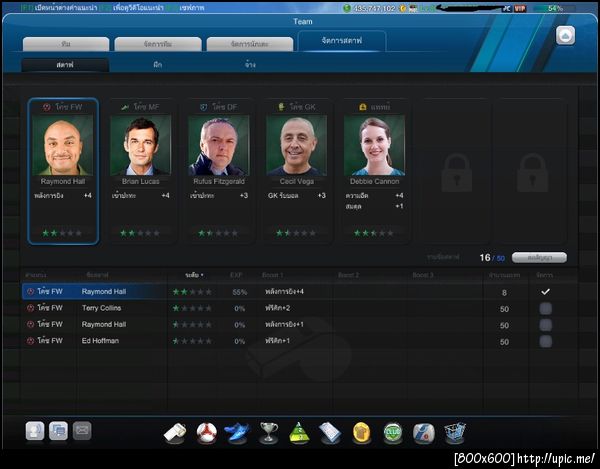Click the last locked staff slot on the right

[x=532, y=171]
